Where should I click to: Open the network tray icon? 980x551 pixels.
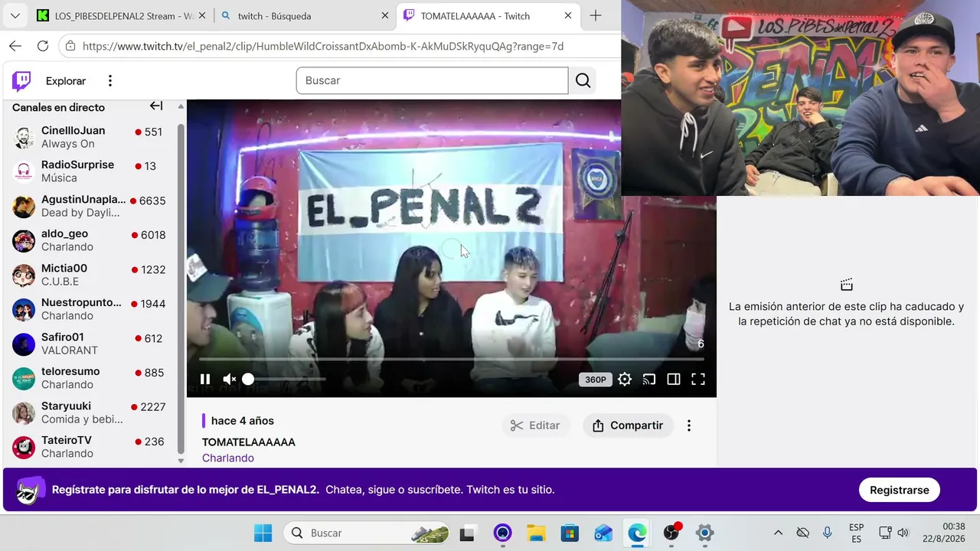pos(885,533)
